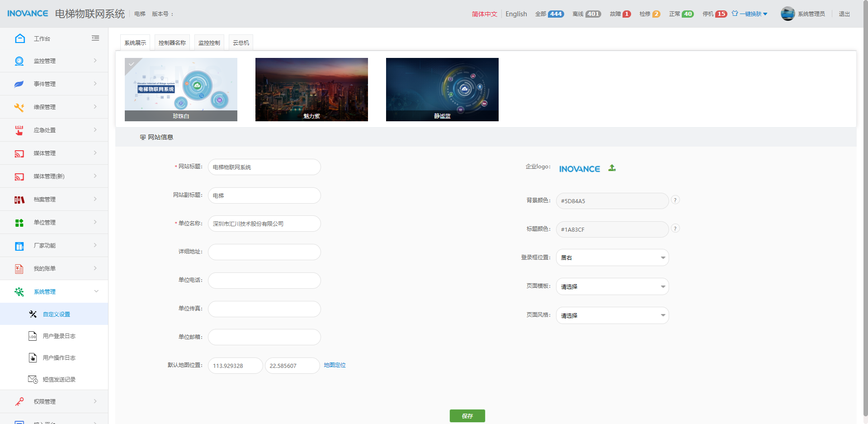Open the 登录框位置 dropdown

coord(612,257)
